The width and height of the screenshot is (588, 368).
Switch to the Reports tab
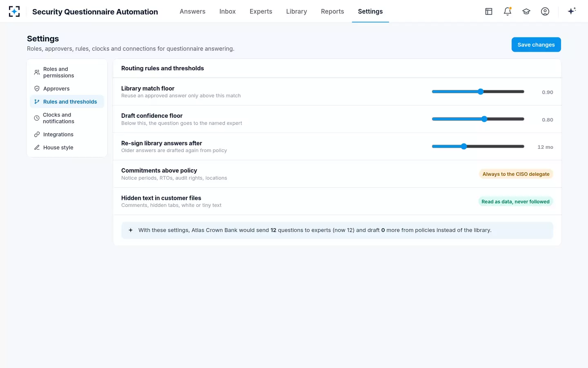(x=332, y=11)
